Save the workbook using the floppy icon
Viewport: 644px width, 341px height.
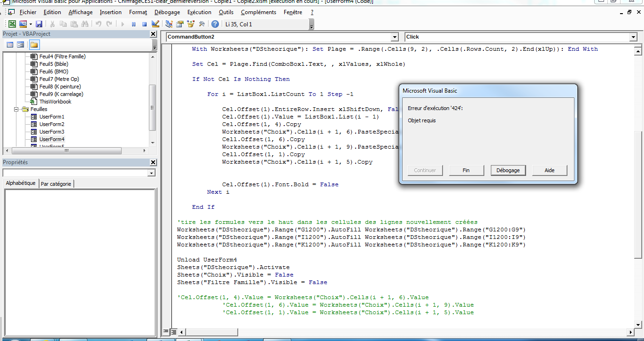[x=39, y=24]
